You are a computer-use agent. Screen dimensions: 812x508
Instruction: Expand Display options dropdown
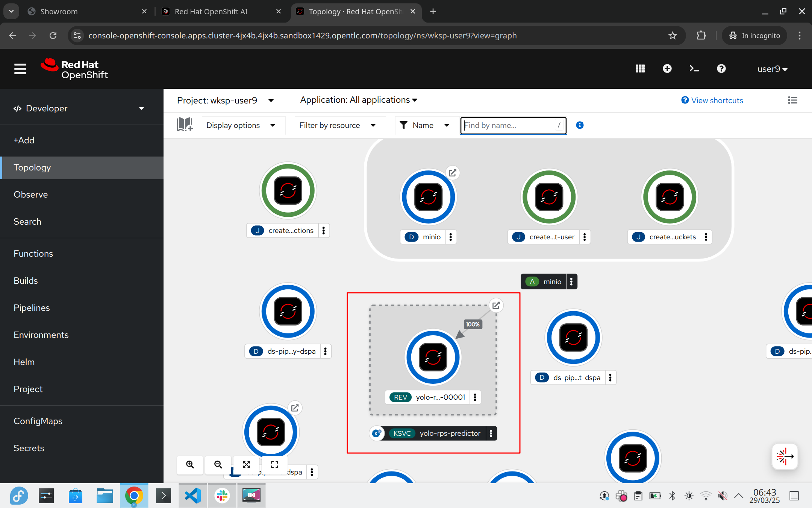pos(244,125)
